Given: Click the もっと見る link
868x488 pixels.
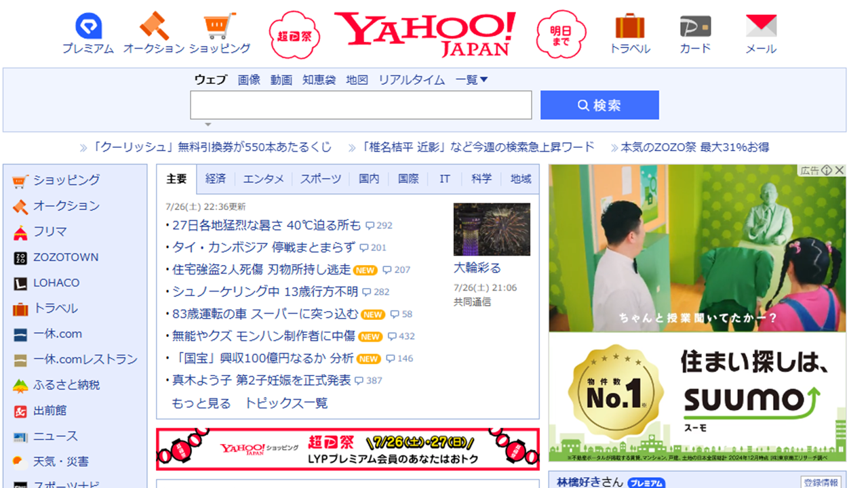Looking at the screenshot, I should pos(201,403).
